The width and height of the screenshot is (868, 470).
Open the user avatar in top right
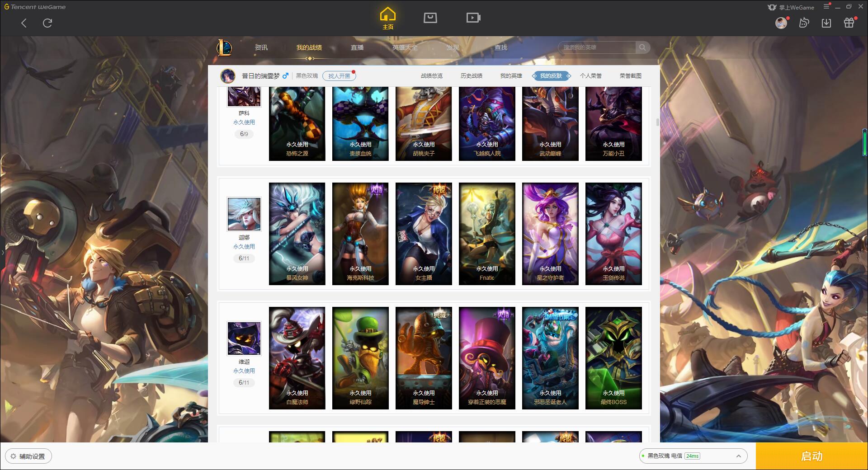781,23
